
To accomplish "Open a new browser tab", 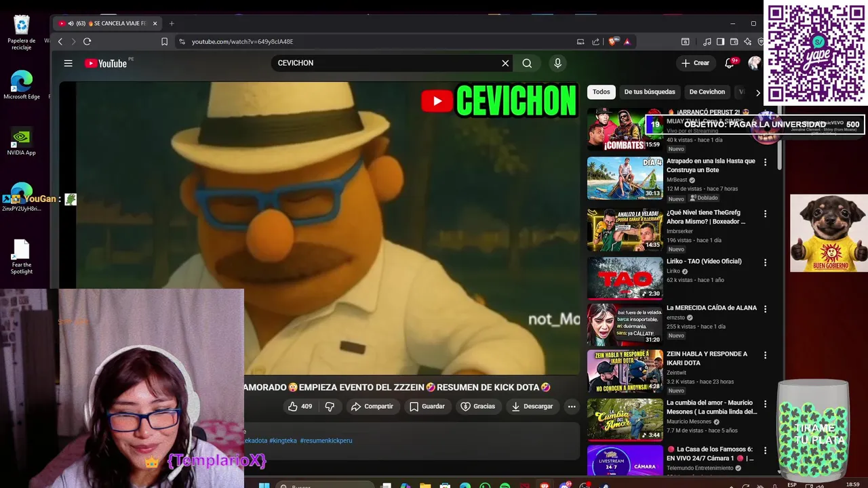I will click(x=172, y=23).
